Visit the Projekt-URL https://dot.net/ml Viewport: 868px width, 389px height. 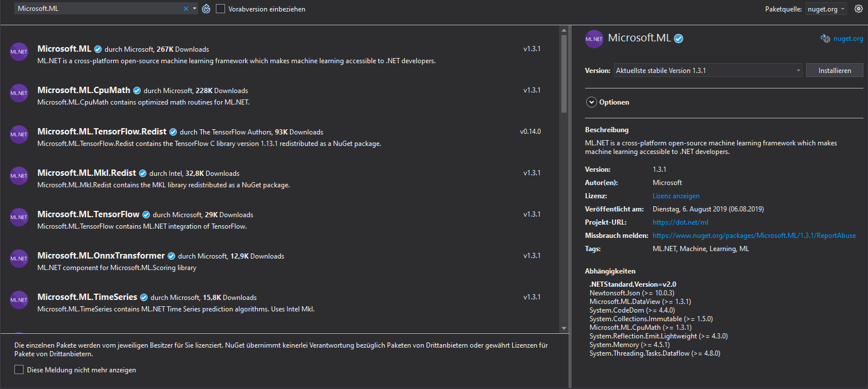[x=680, y=222]
